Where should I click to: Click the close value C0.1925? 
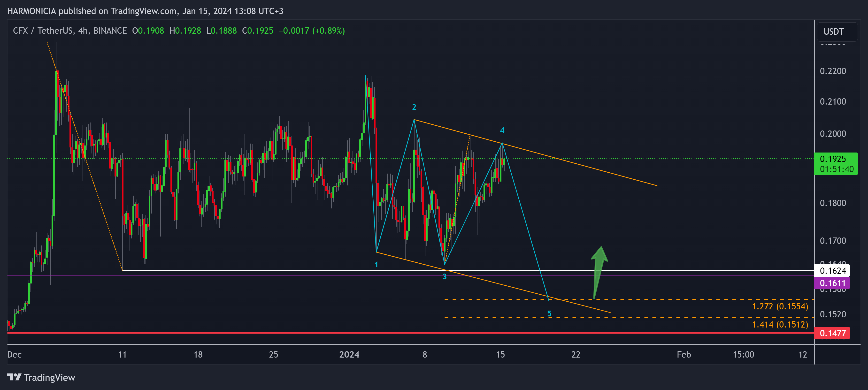point(257,31)
